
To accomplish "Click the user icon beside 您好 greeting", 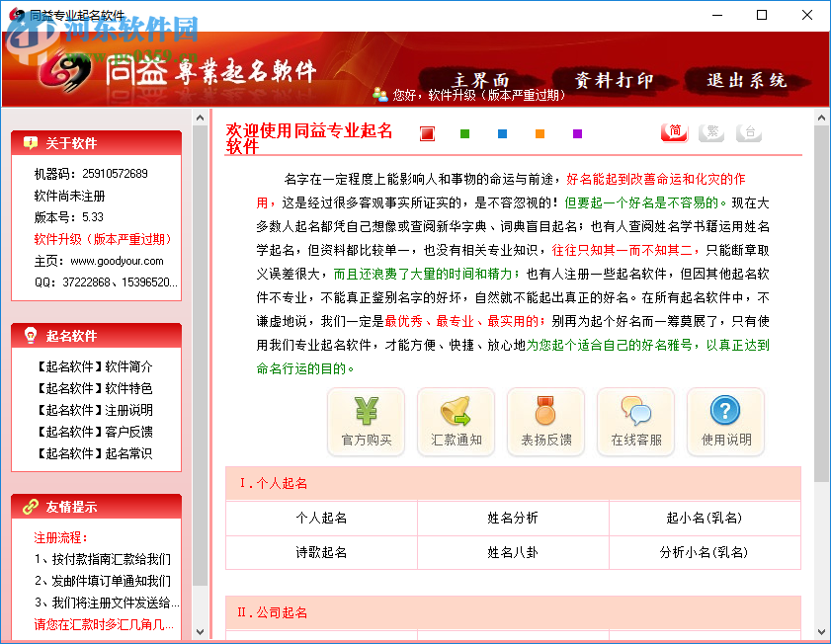I will pyautogui.click(x=380, y=93).
